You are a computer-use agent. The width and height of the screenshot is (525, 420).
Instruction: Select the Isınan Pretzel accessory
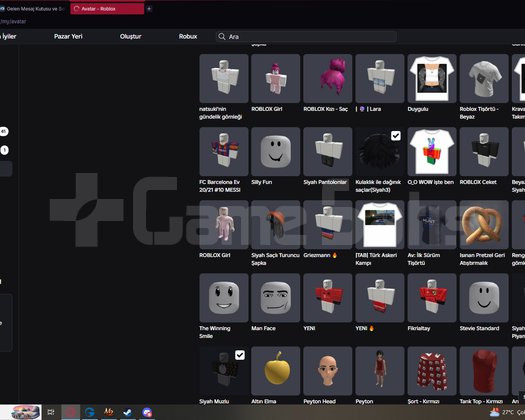484,225
